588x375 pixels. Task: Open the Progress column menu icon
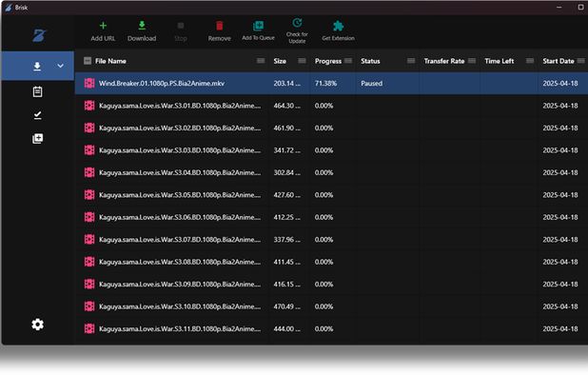click(x=348, y=61)
